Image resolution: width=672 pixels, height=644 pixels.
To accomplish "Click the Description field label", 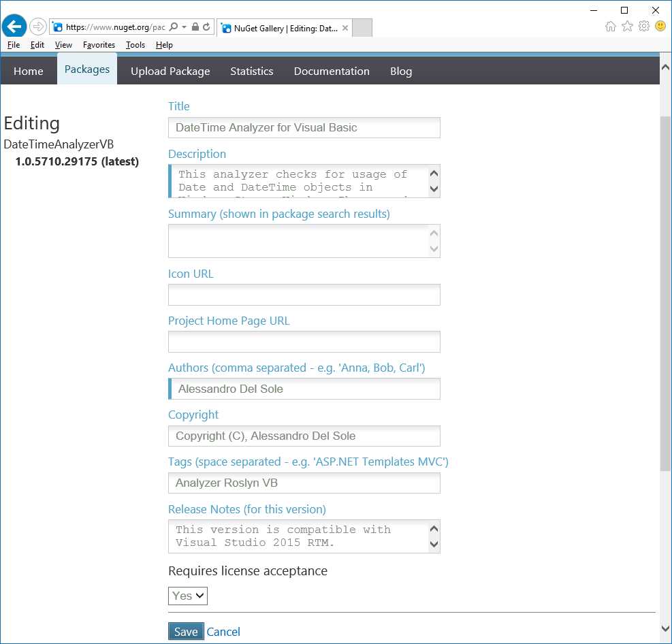I will pos(197,154).
